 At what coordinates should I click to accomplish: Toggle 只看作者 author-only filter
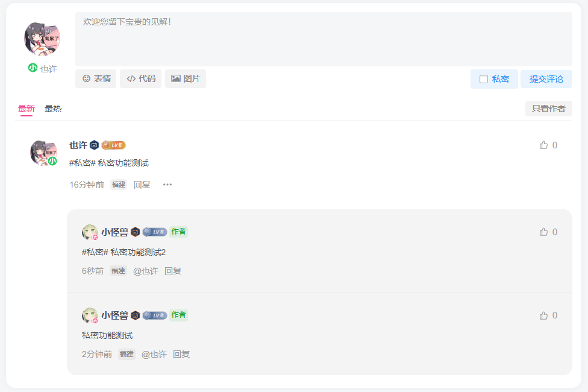tap(549, 109)
